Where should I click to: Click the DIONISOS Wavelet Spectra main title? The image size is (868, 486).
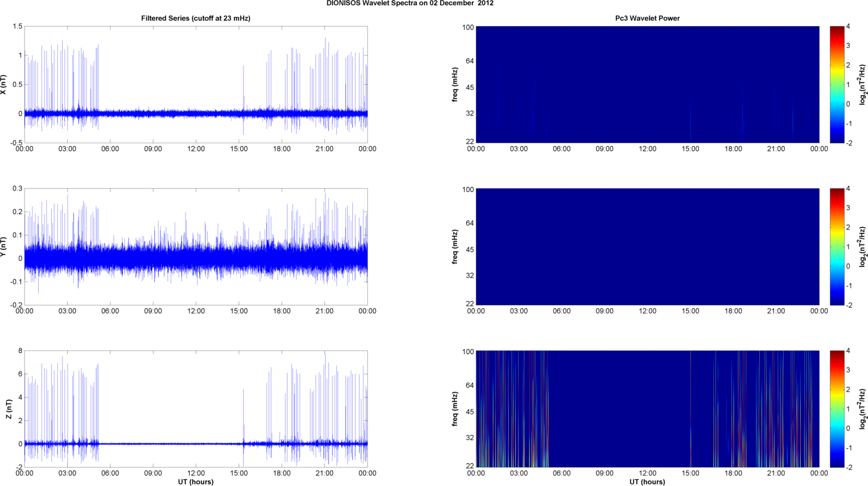point(410,3)
